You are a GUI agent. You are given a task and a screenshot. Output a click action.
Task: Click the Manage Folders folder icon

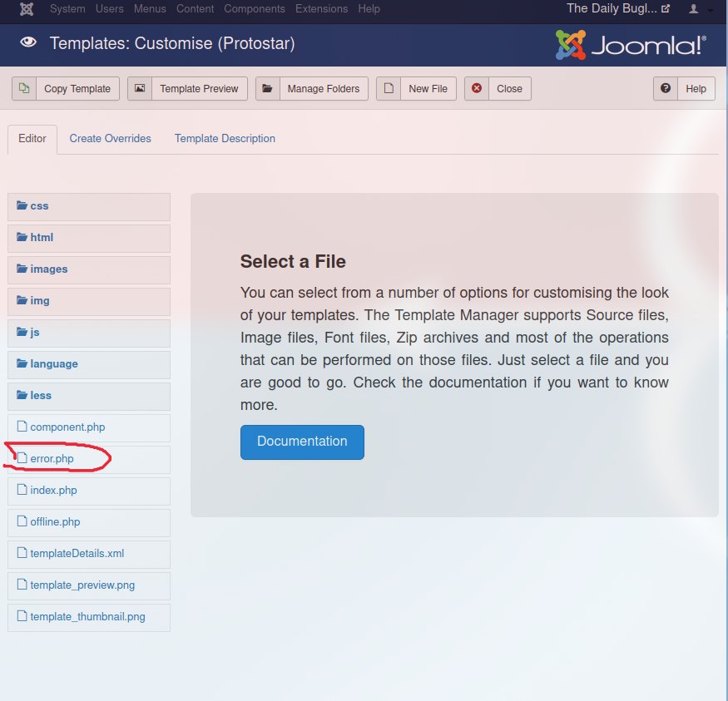pos(267,88)
